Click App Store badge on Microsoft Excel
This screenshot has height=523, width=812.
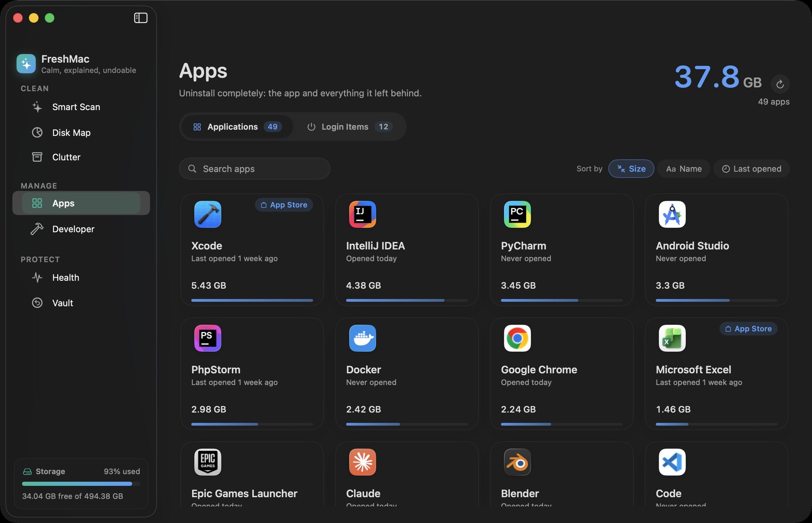pos(748,329)
